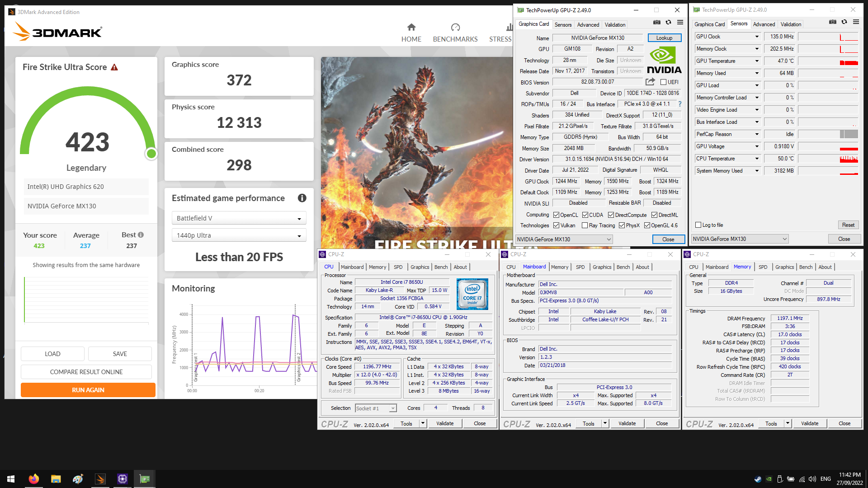Open GPU selector dropdown in GPU-Z Sensors window
The image size is (868, 488).
point(740,239)
